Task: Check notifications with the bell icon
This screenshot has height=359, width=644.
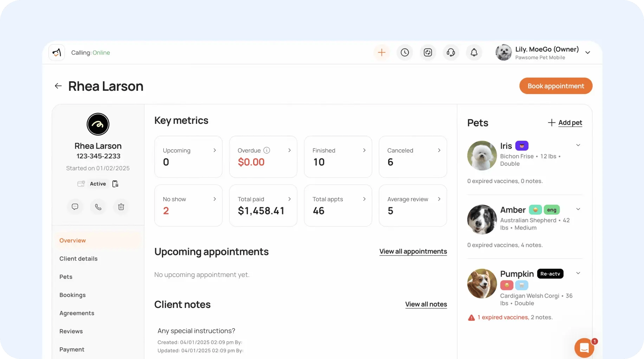Action: (x=474, y=52)
